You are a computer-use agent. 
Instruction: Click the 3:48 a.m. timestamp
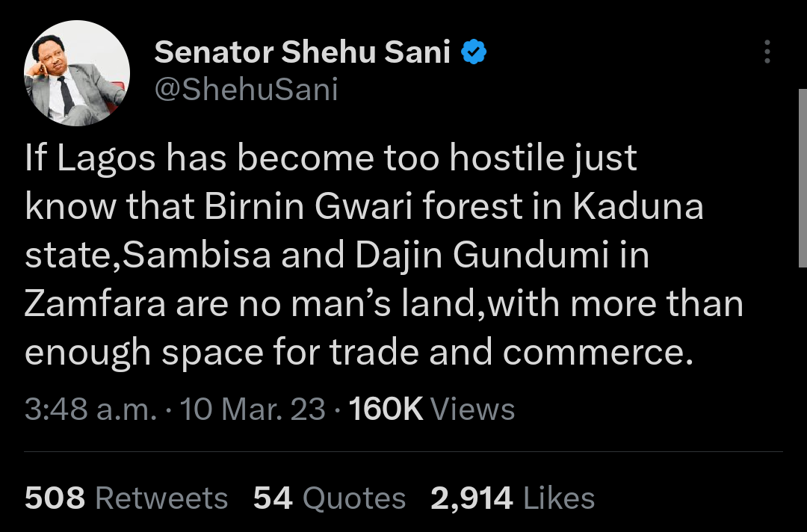tap(90, 409)
